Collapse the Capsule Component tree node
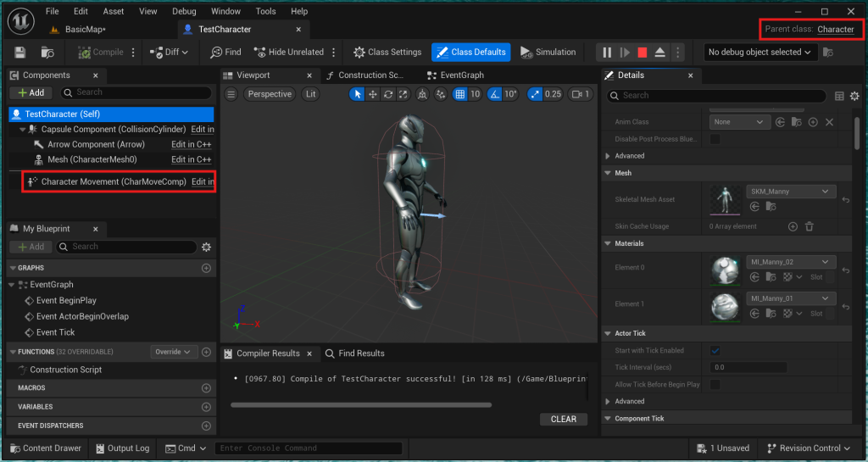 23,130
